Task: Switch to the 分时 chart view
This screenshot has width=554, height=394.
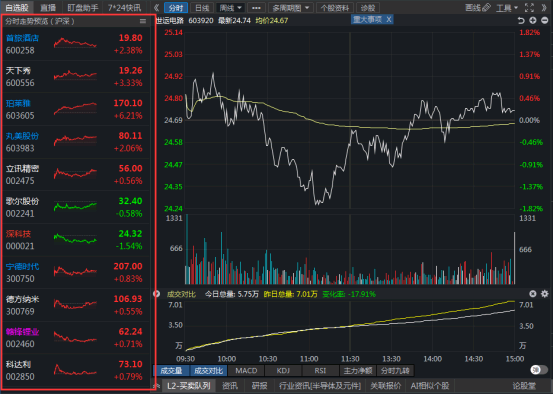Action: [x=176, y=8]
